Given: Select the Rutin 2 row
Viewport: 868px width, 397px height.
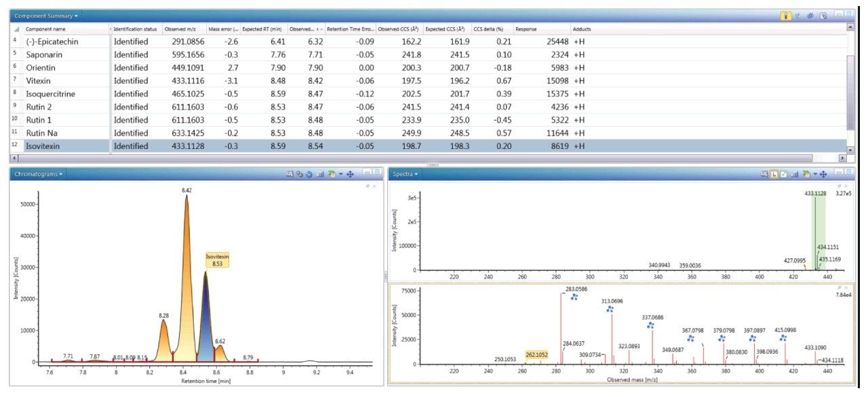Looking at the screenshot, I should (429, 106).
